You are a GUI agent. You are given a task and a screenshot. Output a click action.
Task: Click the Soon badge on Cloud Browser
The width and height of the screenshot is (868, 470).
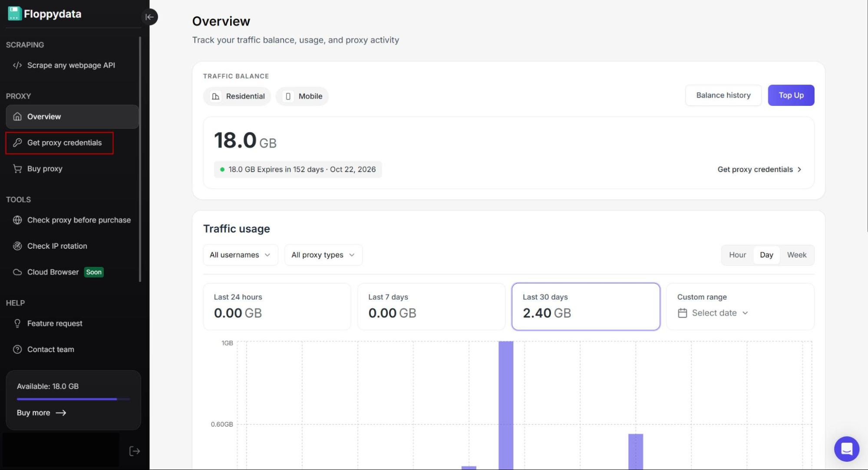pyautogui.click(x=94, y=272)
